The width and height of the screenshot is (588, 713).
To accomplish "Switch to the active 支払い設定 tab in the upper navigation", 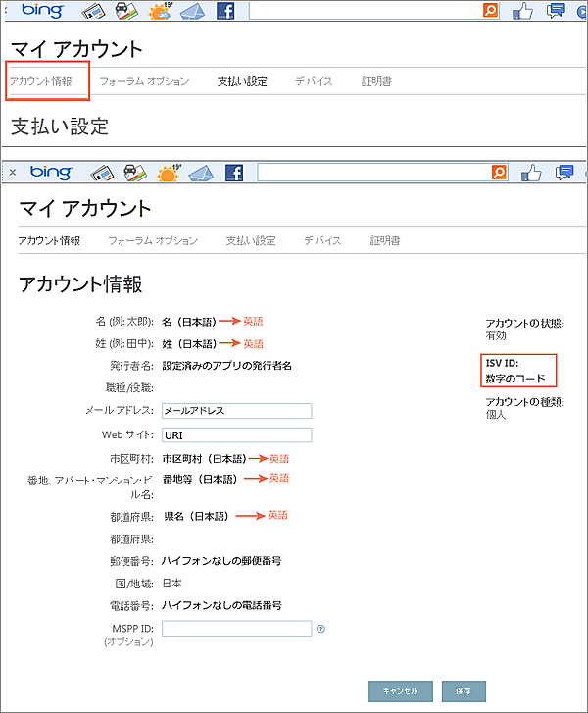I will [x=242, y=81].
